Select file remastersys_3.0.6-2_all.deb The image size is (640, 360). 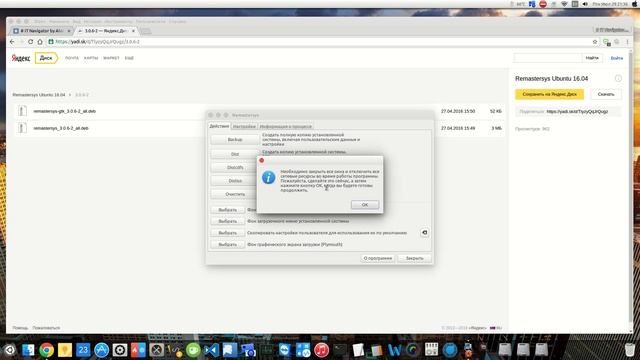pos(61,128)
